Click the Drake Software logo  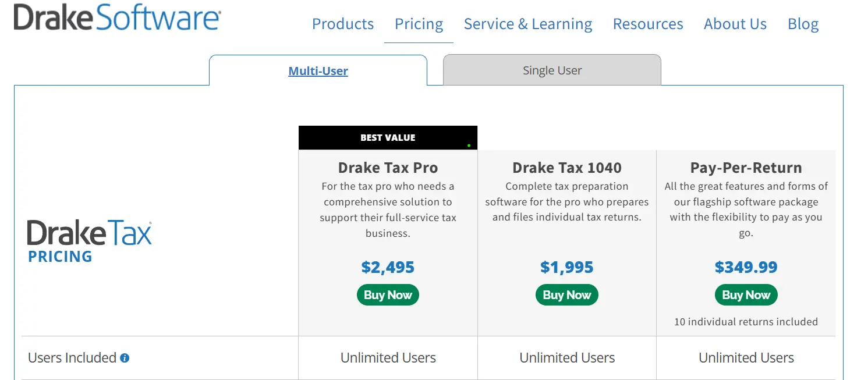[117, 16]
